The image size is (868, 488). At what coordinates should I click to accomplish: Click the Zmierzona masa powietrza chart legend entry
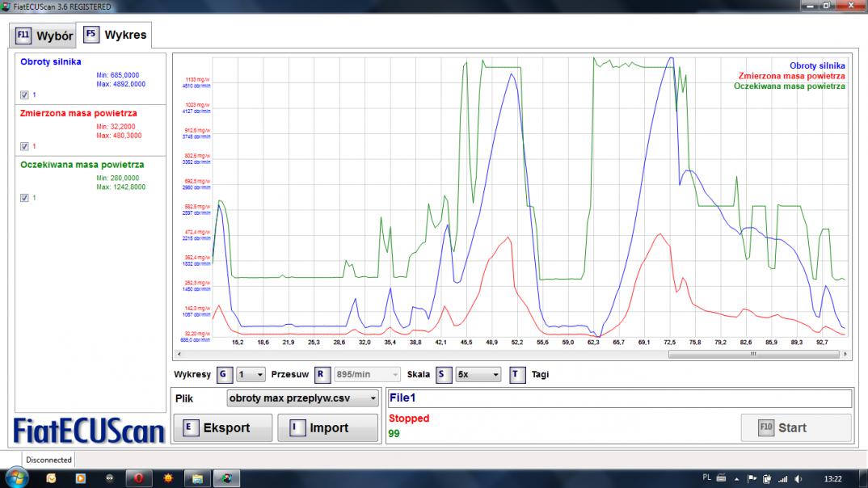[x=791, y=76]
